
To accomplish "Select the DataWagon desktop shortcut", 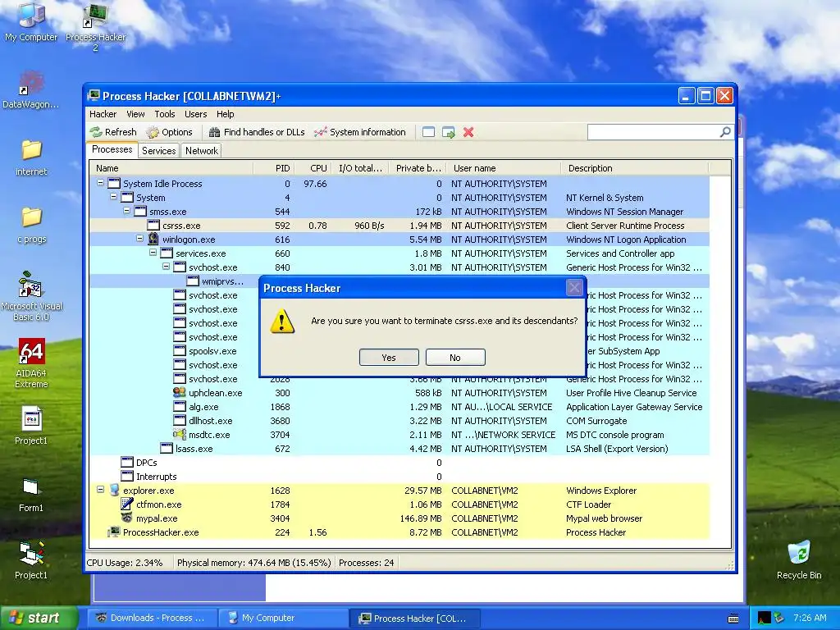I will pos(31,90).
